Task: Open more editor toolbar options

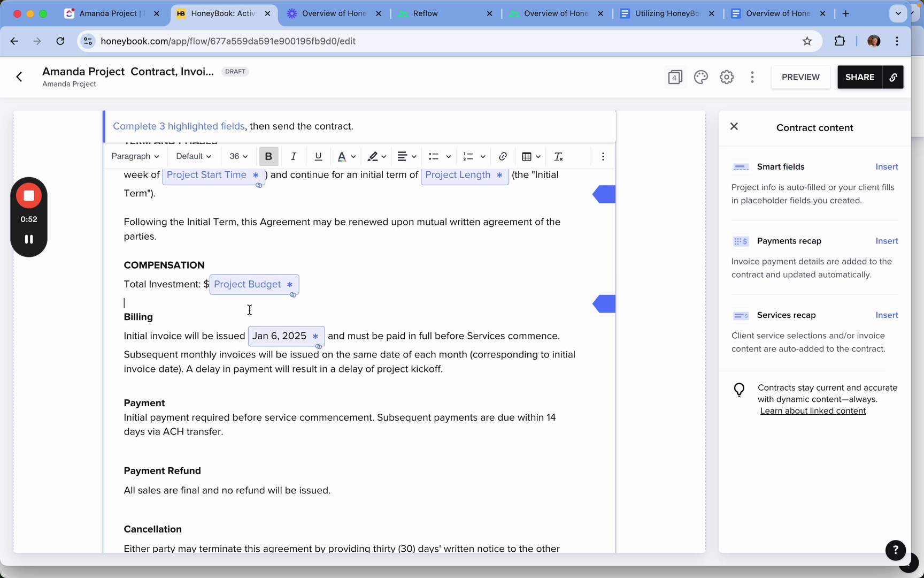Action: click(603, 156)
